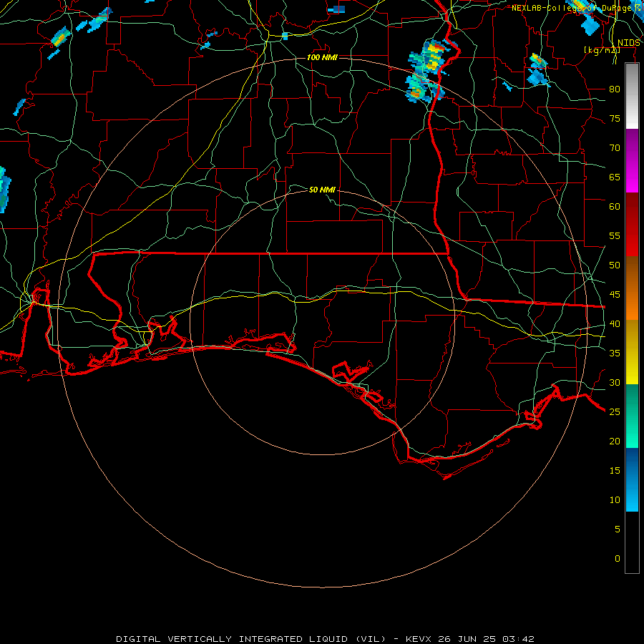Select the 15 value on the VIL scale

click(615, 471)
